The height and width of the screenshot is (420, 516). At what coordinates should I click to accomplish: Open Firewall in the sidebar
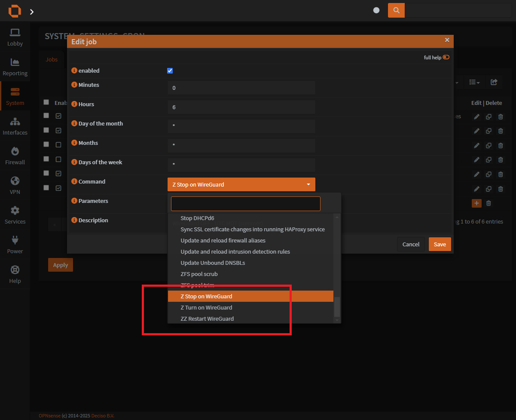(15, 156)
